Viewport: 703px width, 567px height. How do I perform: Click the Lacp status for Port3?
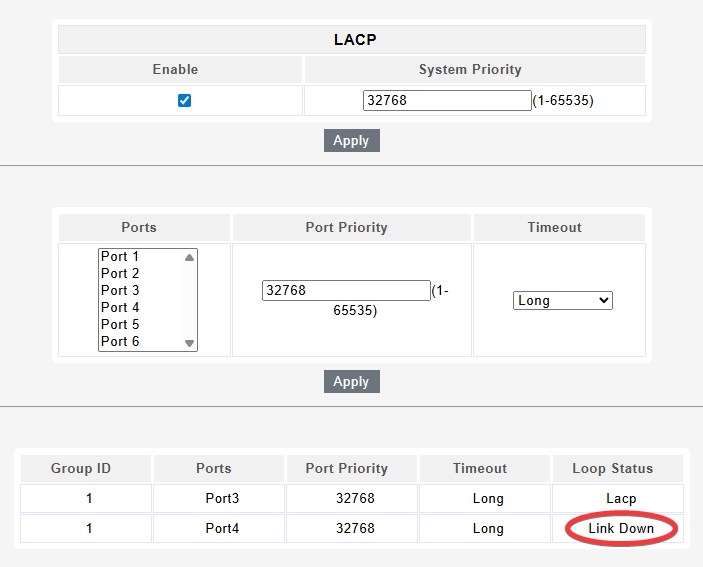(620, 498)
